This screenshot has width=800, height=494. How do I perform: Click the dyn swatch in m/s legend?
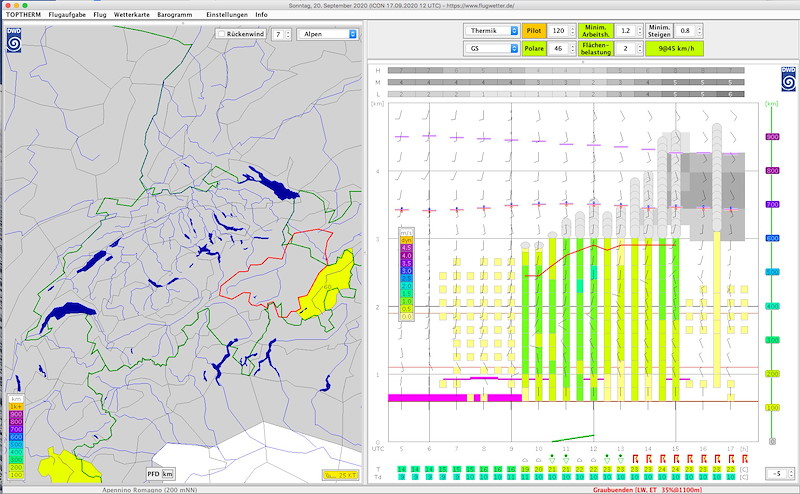[406, 240]
